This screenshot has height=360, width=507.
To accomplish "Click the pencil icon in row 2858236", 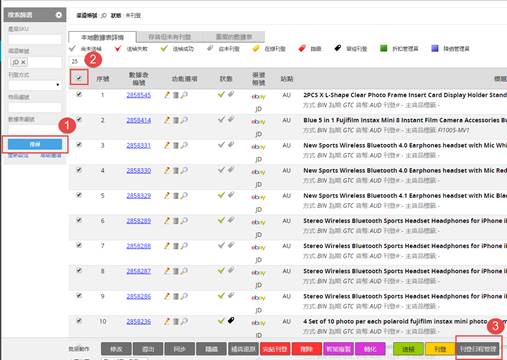I will pos(167,321).
